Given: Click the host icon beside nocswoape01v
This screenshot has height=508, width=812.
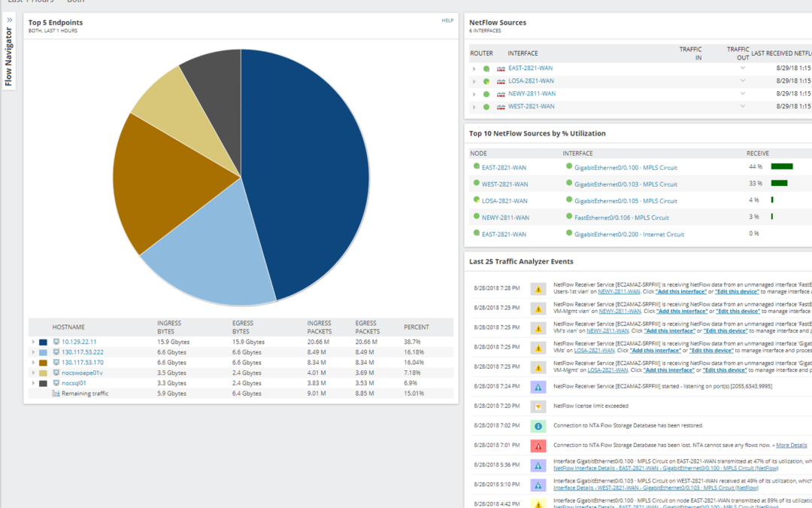Looking at the screenshot, I should pos(56,373).
